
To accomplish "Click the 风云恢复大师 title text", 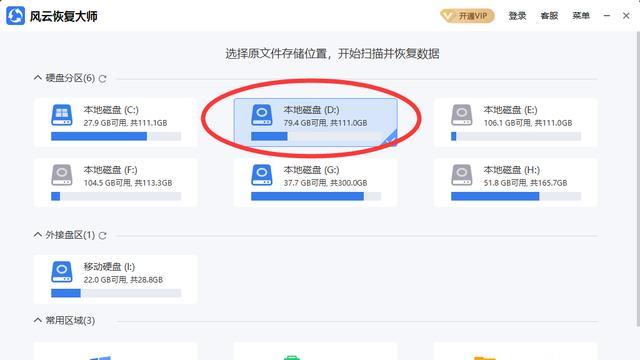I will point(64,16).
